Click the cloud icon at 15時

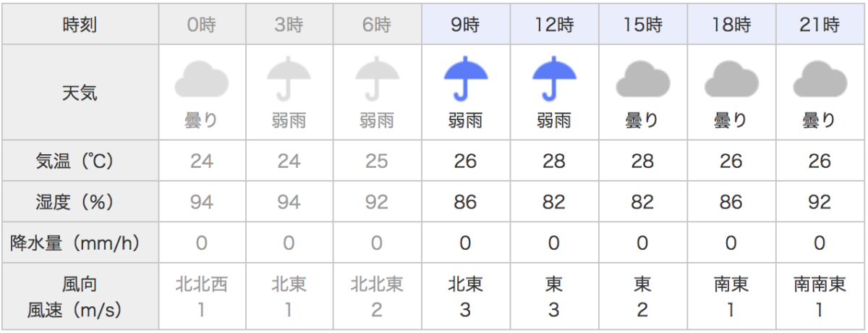coord(643,79)
